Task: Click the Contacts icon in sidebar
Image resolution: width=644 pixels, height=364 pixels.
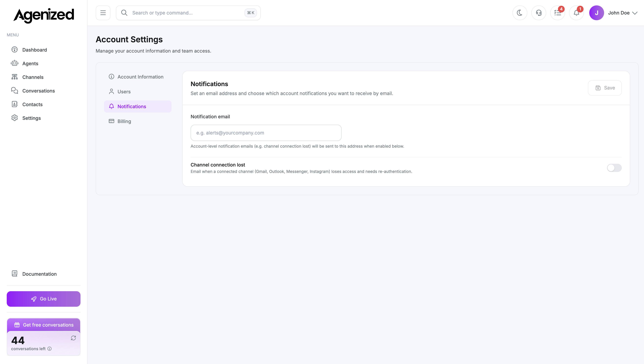Action: [x=14, y=104]
